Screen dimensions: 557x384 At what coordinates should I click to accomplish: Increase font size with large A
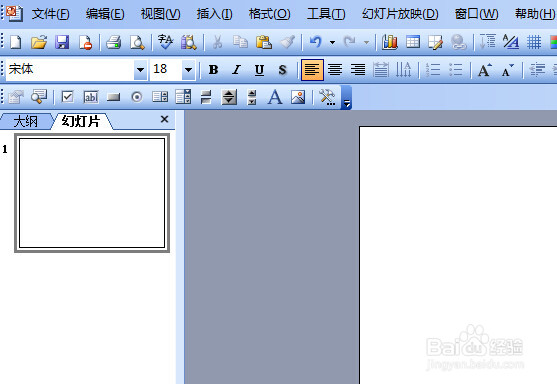tap(485, 70)
